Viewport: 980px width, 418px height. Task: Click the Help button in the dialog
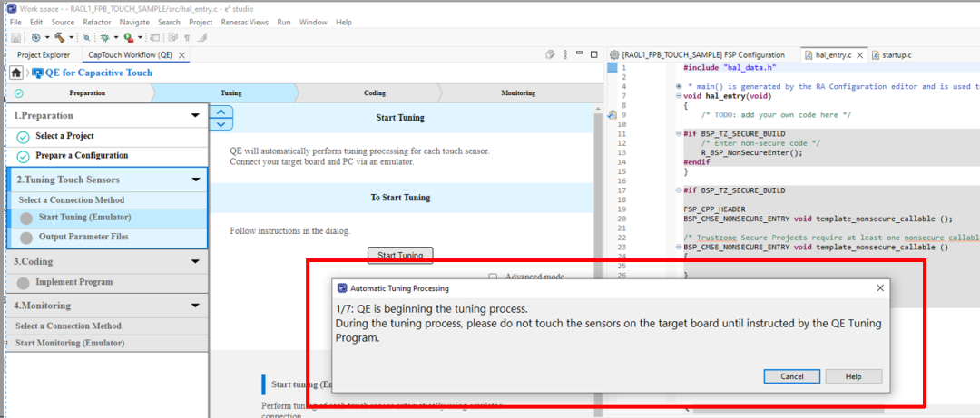point(853,377)
